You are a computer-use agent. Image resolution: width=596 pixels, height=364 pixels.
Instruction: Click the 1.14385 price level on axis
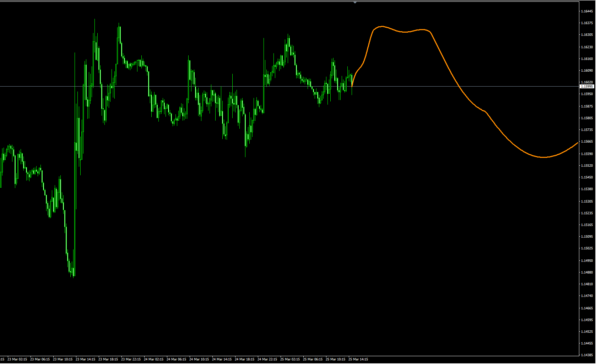(x=586, y=355)
